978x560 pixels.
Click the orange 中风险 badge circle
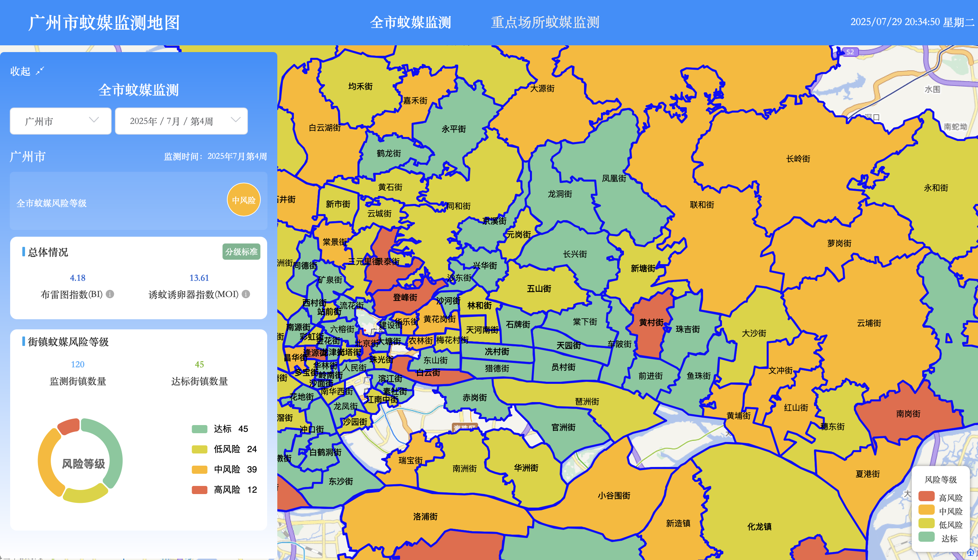tap(243, 200)
